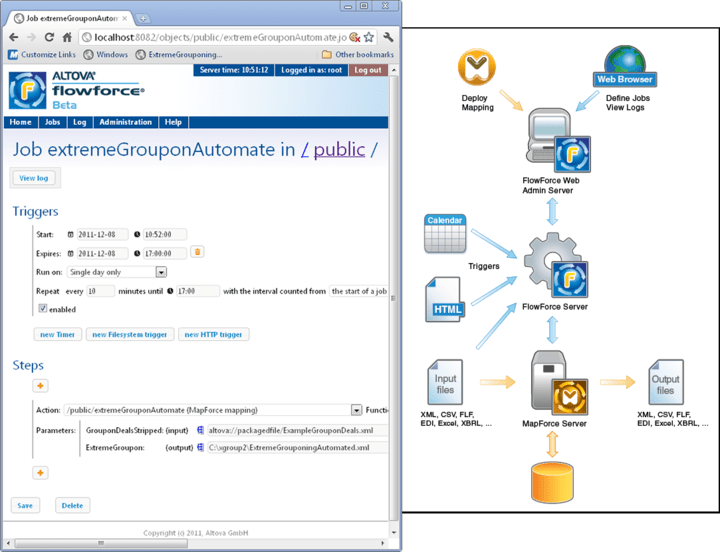Bookmark page with the star icon
The width and height of the screenshot is (720, 552).
pyautogui.click(x=369, y=37)
